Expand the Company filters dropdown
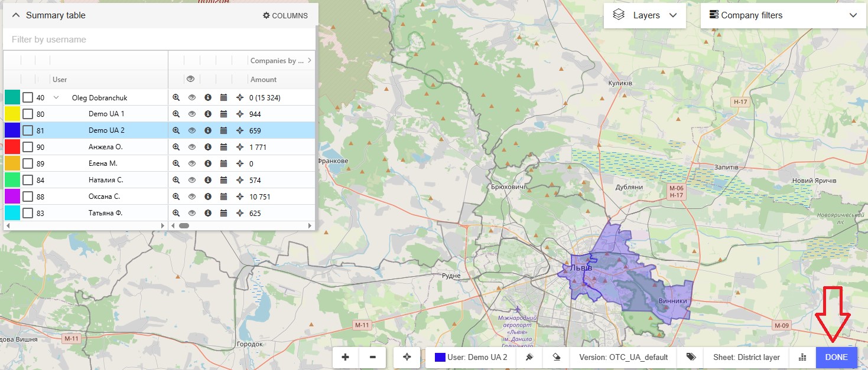 782,15
